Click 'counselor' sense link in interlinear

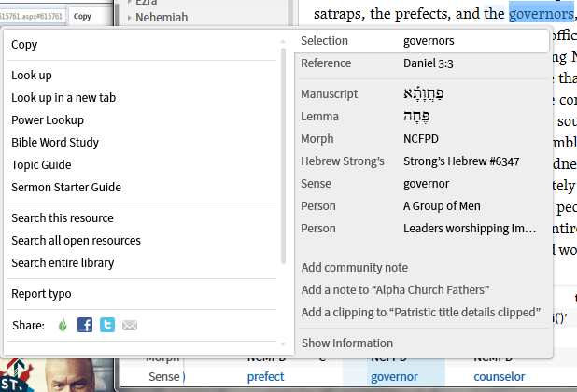500,376
